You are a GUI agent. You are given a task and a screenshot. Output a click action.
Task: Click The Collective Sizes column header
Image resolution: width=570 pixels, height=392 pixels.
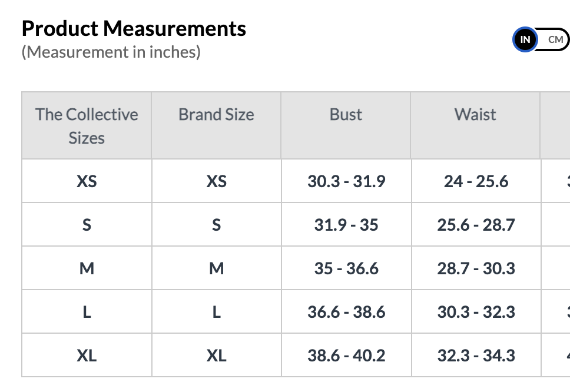tap(87, 126)
